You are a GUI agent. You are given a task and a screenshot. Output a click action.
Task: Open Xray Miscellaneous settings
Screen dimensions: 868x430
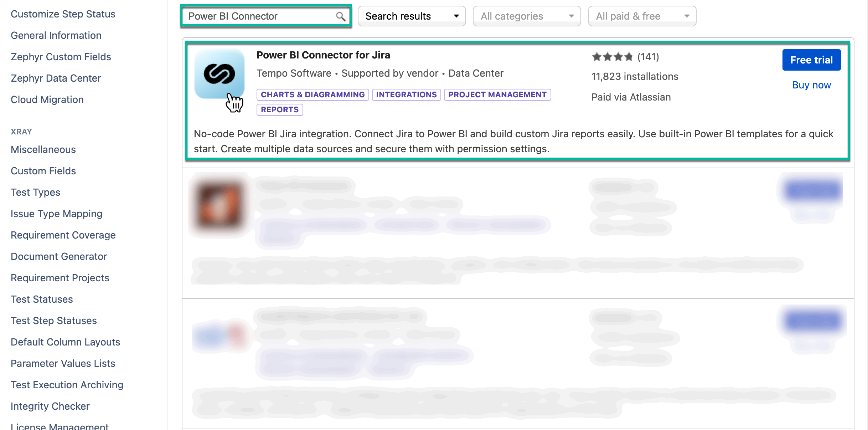[43, 149]
